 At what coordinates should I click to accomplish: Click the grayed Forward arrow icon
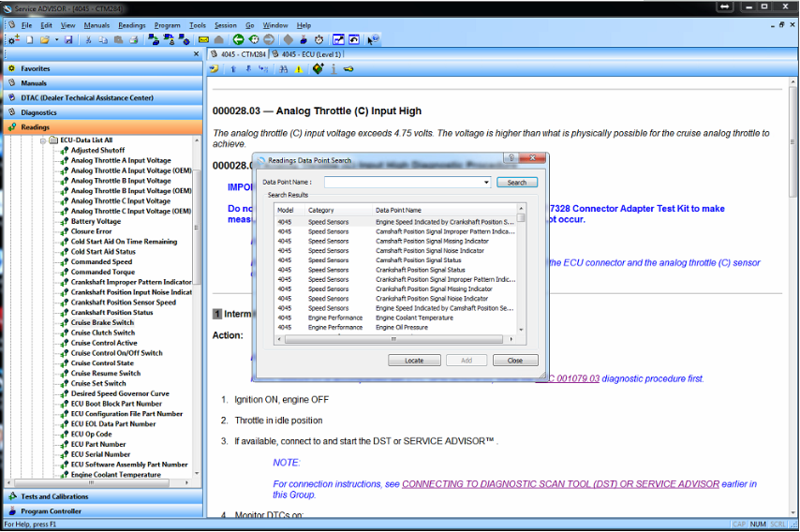(269, 39)
